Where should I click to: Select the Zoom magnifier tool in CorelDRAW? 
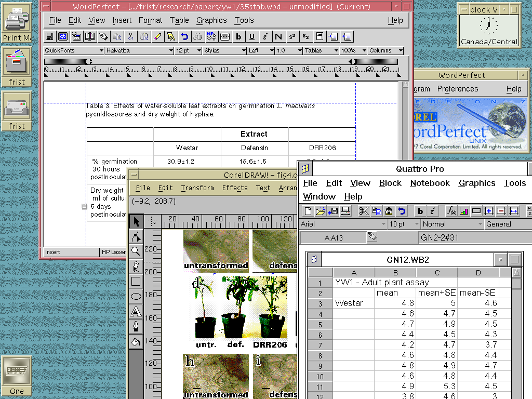(x=136, y=251)
